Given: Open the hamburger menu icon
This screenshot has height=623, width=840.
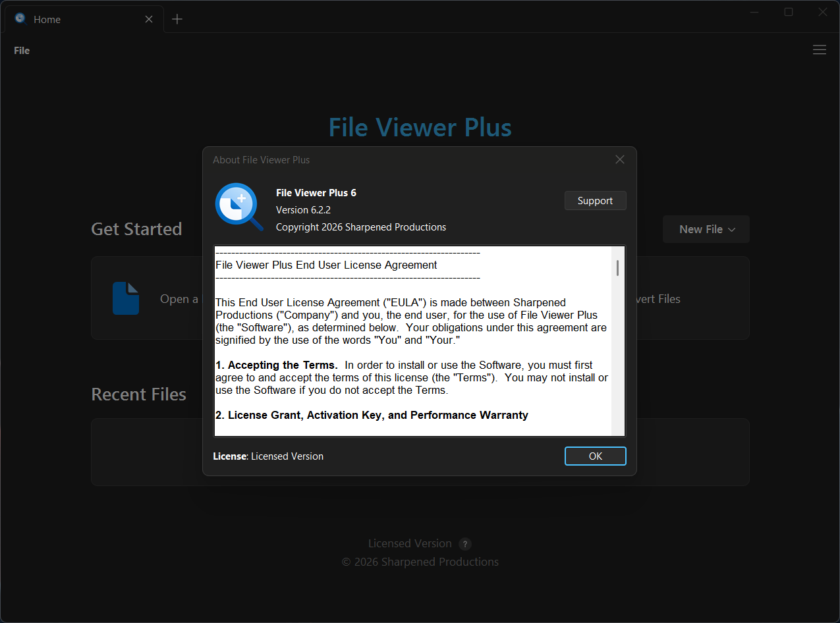Looking at the screenshot, I should (820, 50).
